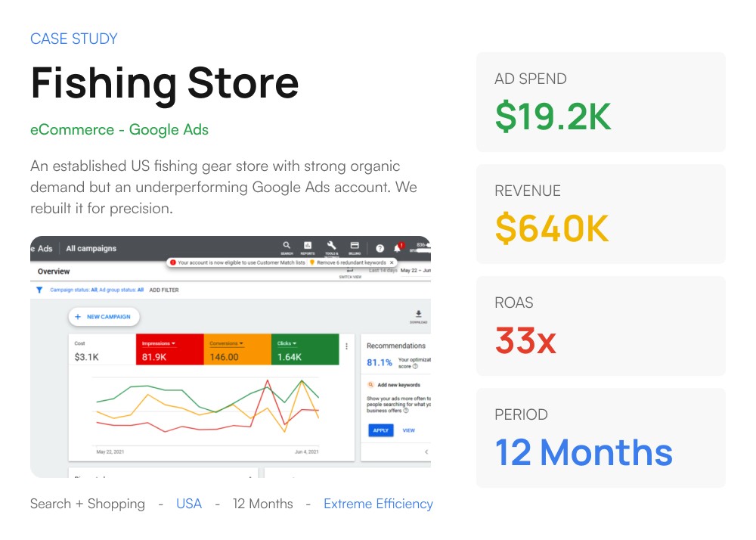Click the Campaign status: All filter
756x540 pixels.
(x=74, y=290)
